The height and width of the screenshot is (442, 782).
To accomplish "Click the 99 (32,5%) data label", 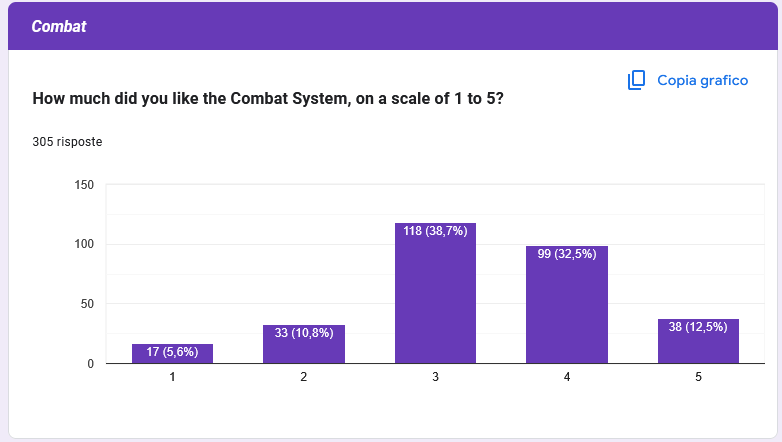I will click(566, 254).
